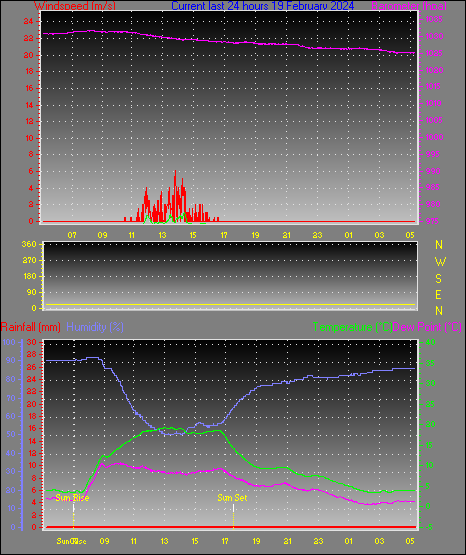Click the E compass label for wind direction

click(x=438, y=294)
